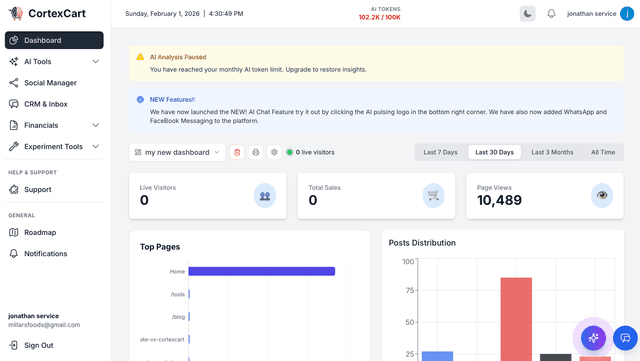640x361 pixels.
Task: Click the Home bar in Top Pages
Action: point(262,271)
